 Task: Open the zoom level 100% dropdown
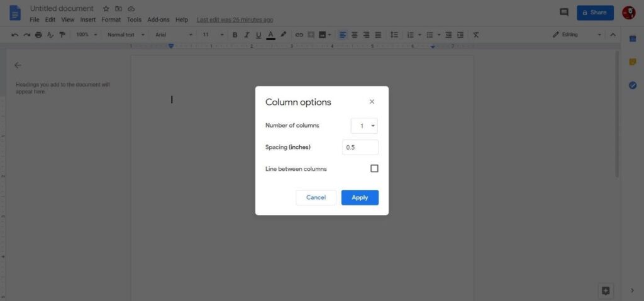pos(87,35)
